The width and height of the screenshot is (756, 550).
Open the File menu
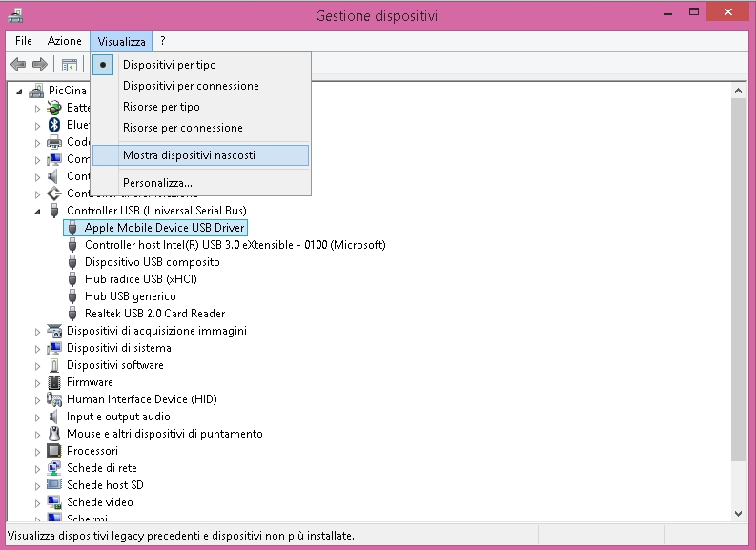pos(24,41)
